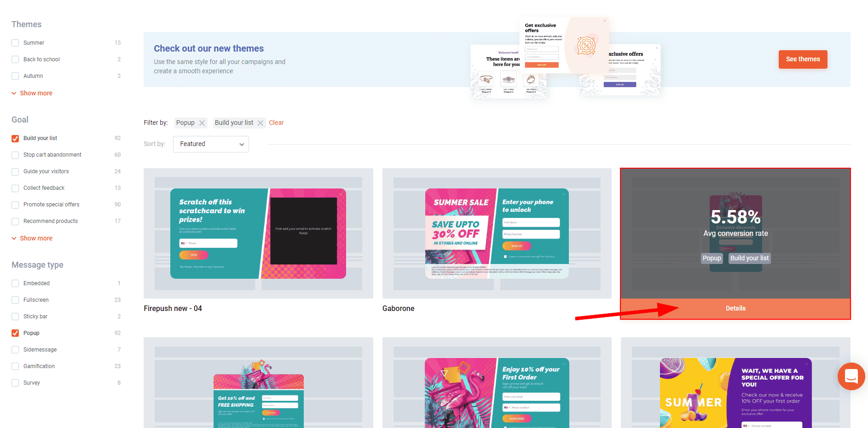Image resolution: width=868 pixels, height=428 pixels.
Task: Remove the Popup filter tag
Action: pos(202,123)
